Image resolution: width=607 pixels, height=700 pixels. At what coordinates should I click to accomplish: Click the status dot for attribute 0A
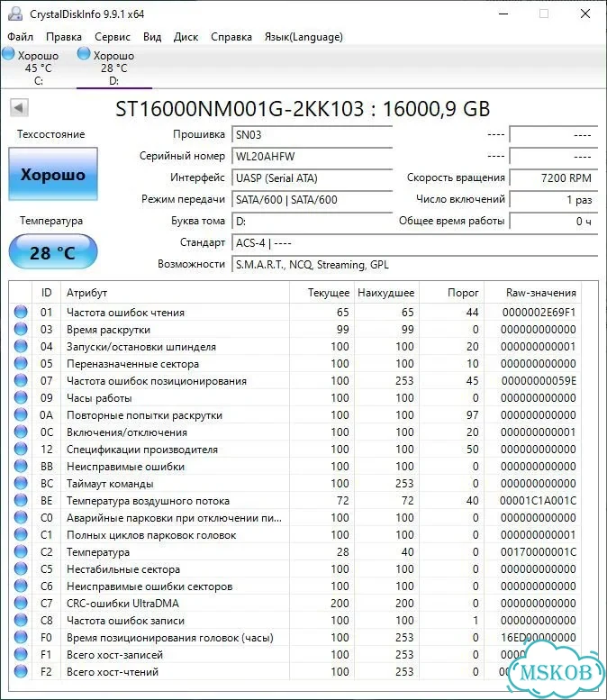click(21, 414)
